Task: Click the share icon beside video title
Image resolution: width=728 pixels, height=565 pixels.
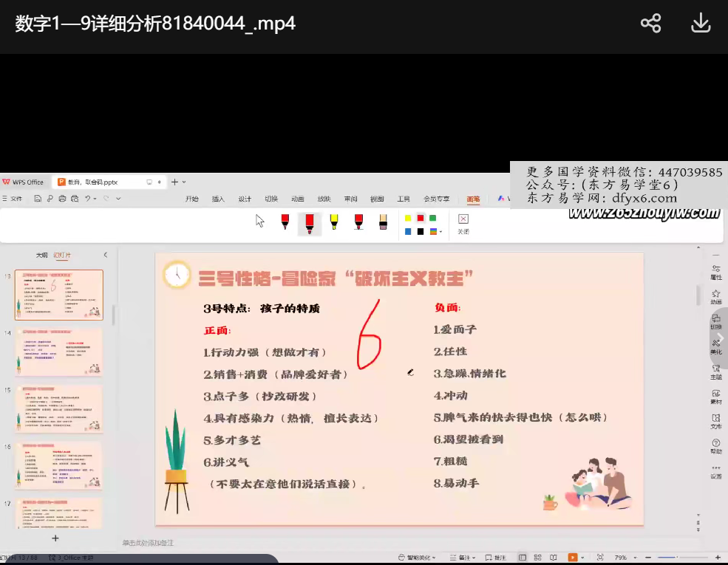Action: [x=650, y=24]
